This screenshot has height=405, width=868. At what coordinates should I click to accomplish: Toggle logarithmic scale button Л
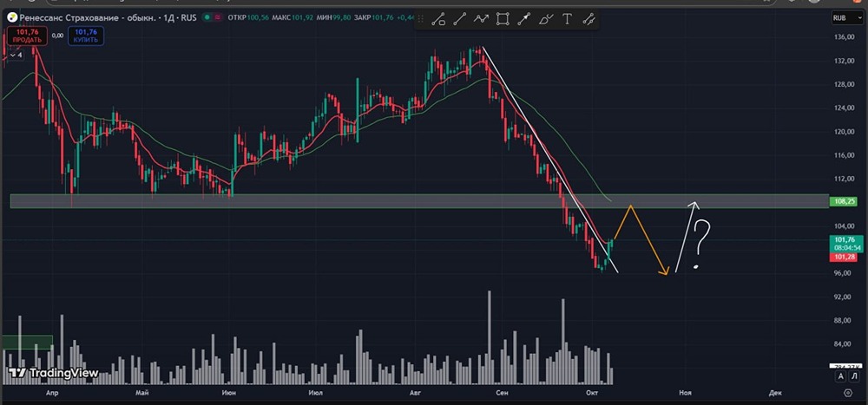click(x=854, y=376)
